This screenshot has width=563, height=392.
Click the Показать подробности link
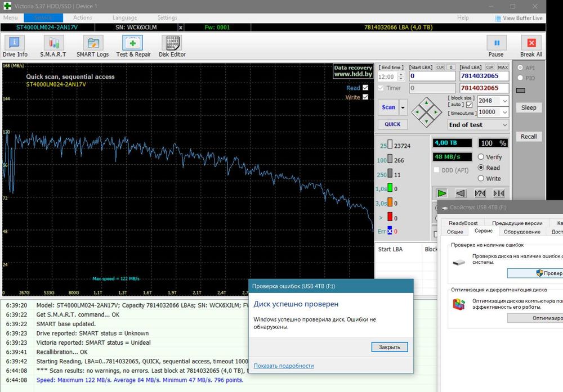(x=283, y=366)
